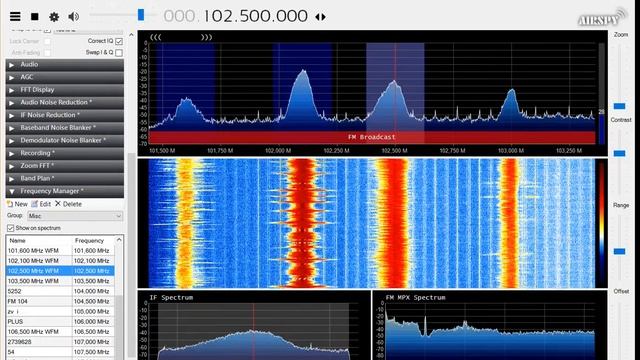Select the entry named 5252
The image size is (640, 360).
[60, 291]
